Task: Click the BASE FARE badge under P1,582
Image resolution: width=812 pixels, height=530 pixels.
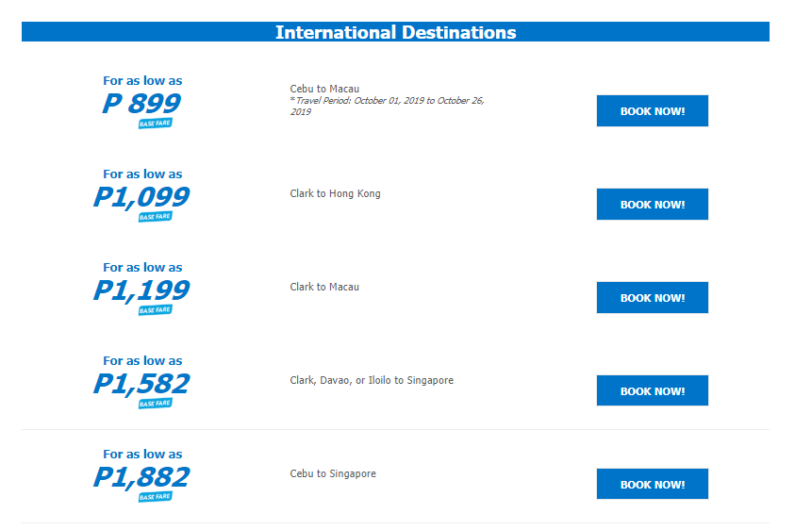Action: coord(156,403)
